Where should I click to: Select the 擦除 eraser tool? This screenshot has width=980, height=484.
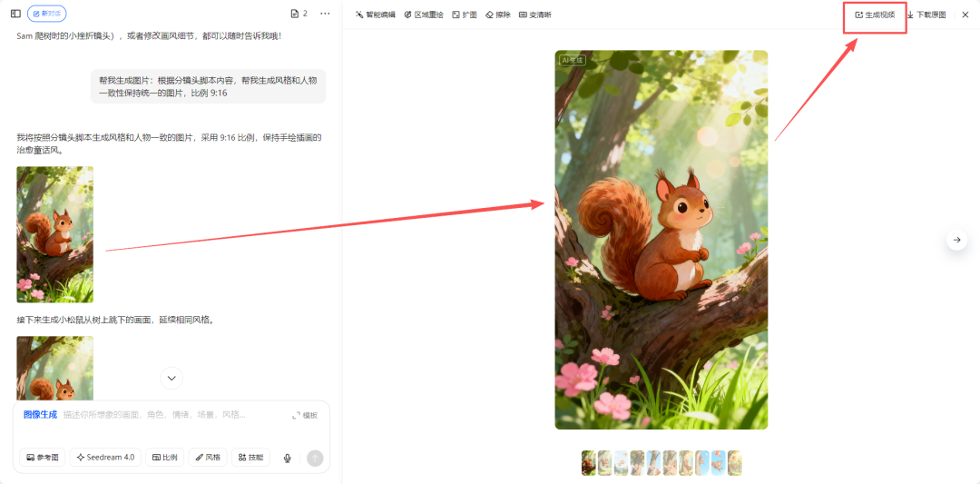point(497,15)
